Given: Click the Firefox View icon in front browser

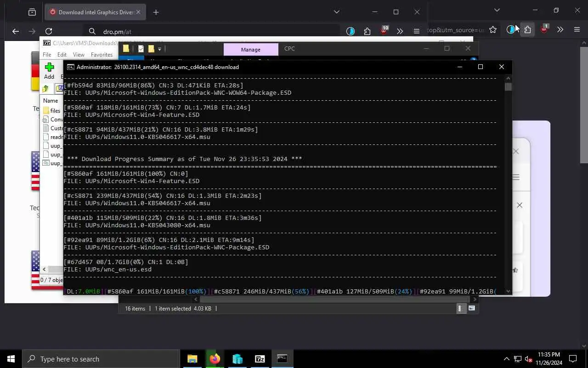Looking at the screenshot, I should [32, 12].
